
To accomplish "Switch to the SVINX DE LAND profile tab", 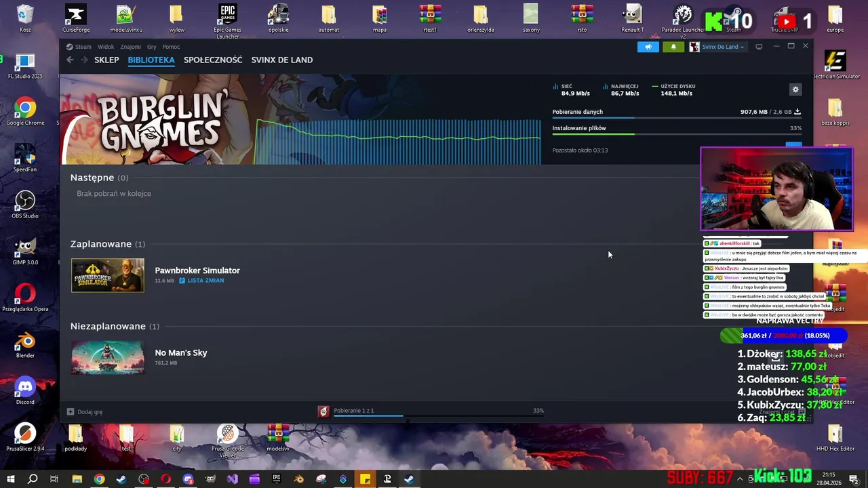I will pos(282,60).
